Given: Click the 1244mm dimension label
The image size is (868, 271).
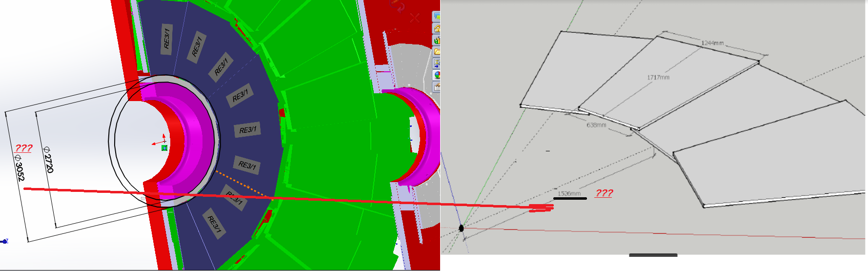Looking at the screenshot, I should pyautogui.click(x=712, y=43).
